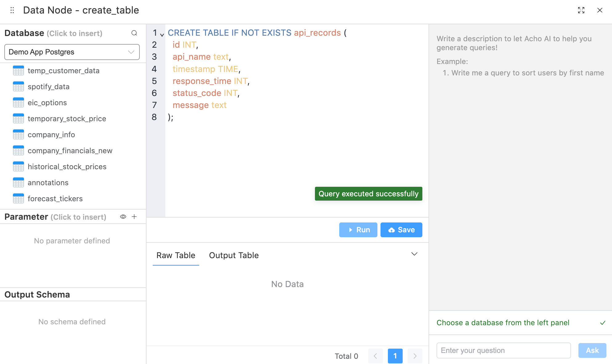The height and width of the screenshot is (364, 612).
Task: Run the SQL query
Action: [x=358, y=230]
